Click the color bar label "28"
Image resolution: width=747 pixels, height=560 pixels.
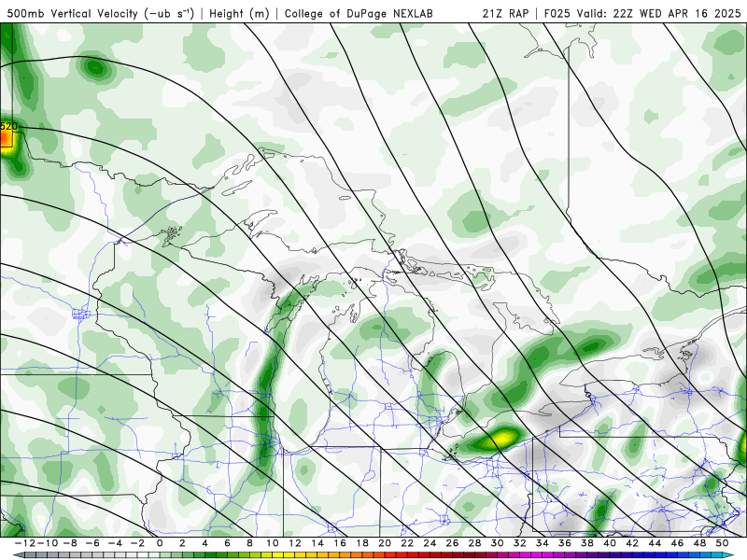click(x=474, y=543)
